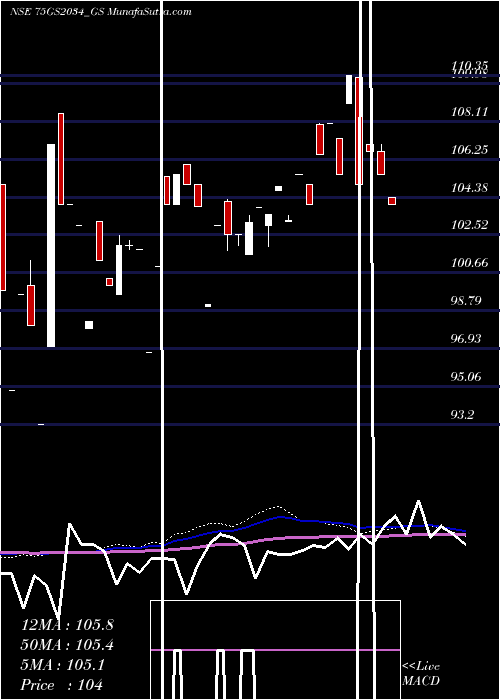Select the 108.11 price axis label
Viewport: 500px width, 700px height.
point(470,112)
